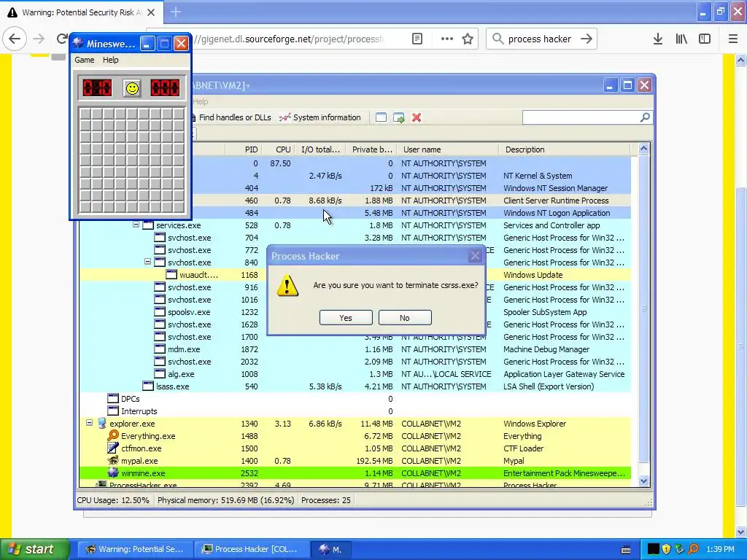This screenshot has width=747, height=560.
Task: Open a new browser tab
Action: pos(176,12)
